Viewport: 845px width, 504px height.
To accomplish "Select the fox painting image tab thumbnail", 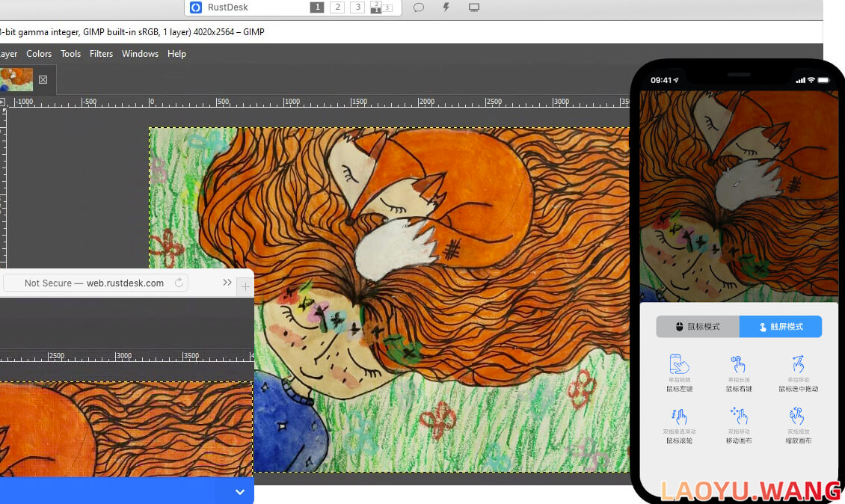I will tap(16, 80).
